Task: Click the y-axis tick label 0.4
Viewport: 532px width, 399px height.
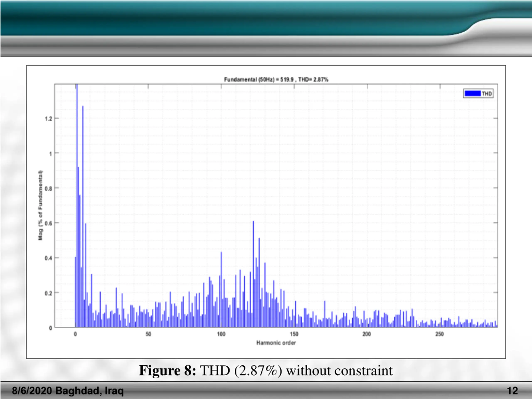Action: (x=48, y=258)
